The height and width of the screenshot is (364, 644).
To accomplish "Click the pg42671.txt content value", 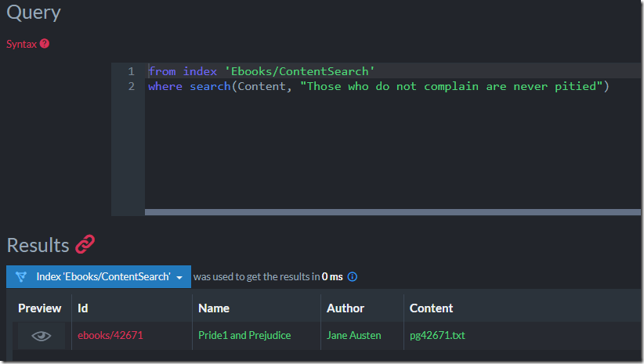I will click(437, 335).
